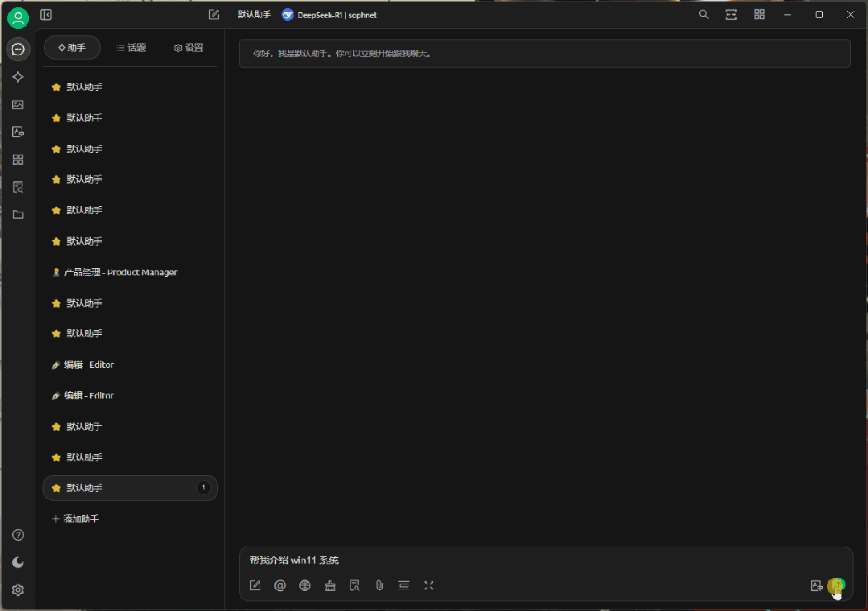Viewport: 868px width, 611px height.
Task: Click 添加助手 to add assistant
Action: [x=76, y=519]
